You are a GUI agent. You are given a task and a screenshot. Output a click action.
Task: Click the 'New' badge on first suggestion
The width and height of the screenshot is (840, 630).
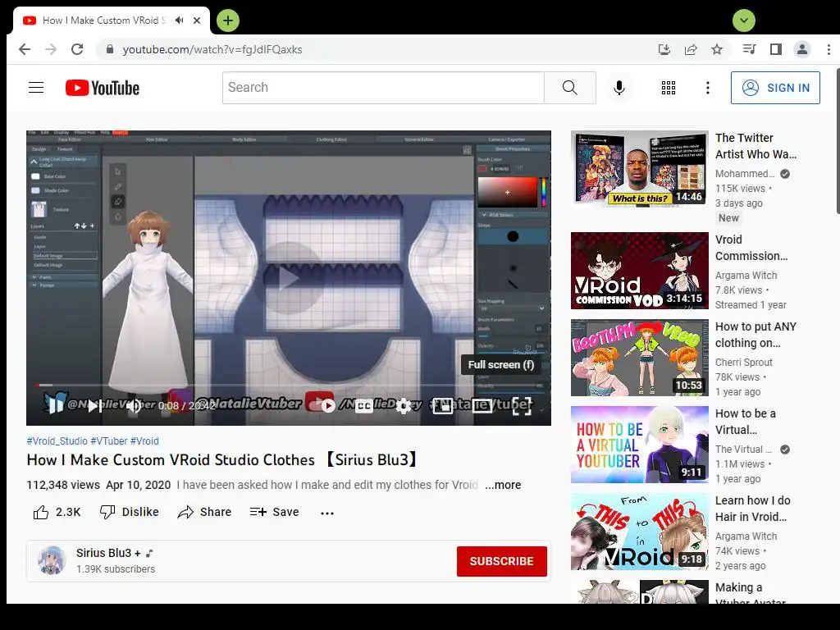click(x=728, y=218)
